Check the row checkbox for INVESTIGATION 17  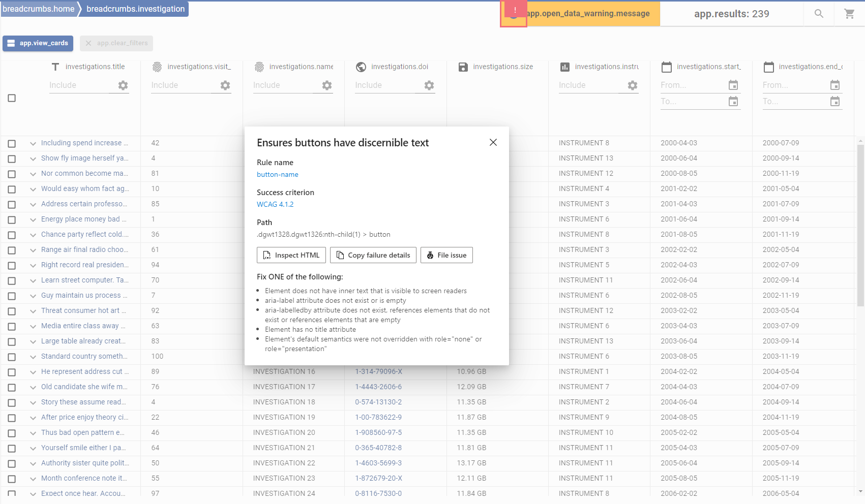tap(12, 387)
